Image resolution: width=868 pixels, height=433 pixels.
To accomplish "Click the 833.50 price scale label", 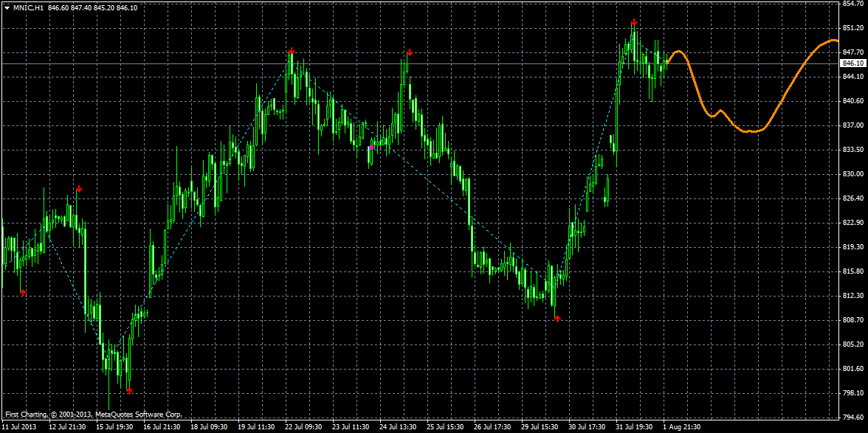I will [853, 149].
